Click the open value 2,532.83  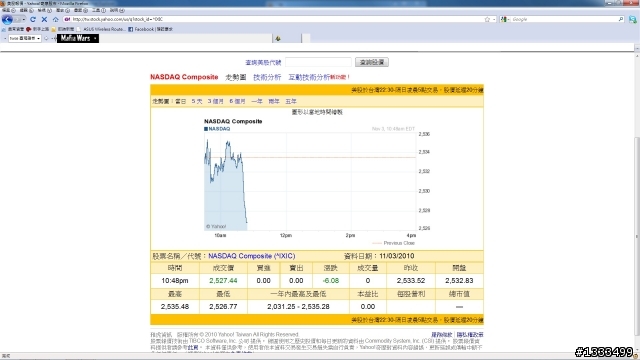click(x=459, y=281)
